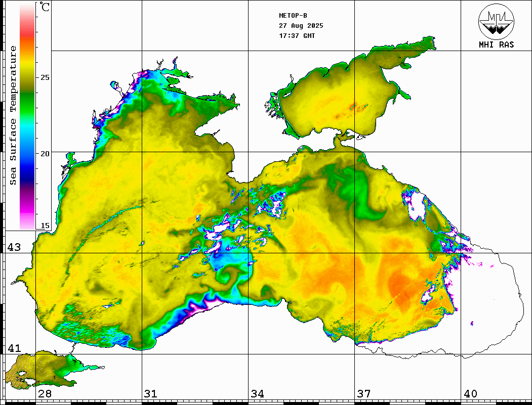Click longitude label '28'
The image size is (532, 405).
[45, 394]
